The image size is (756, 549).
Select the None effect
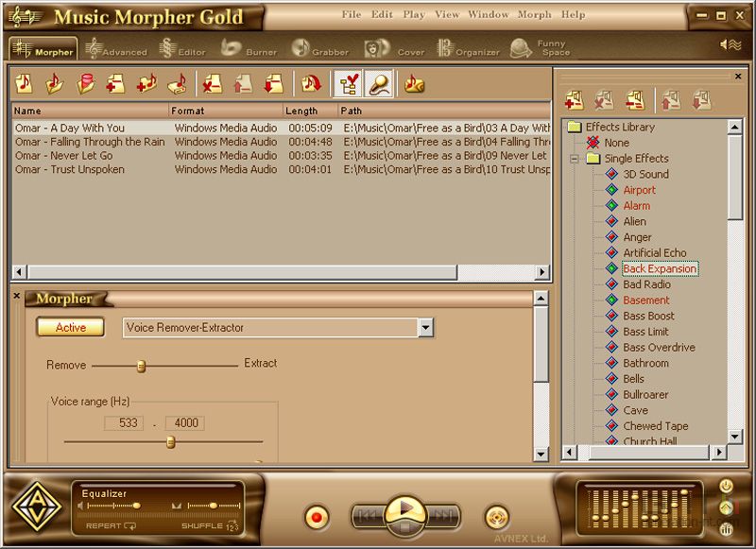pyautogui.click(x=617, y=143)
